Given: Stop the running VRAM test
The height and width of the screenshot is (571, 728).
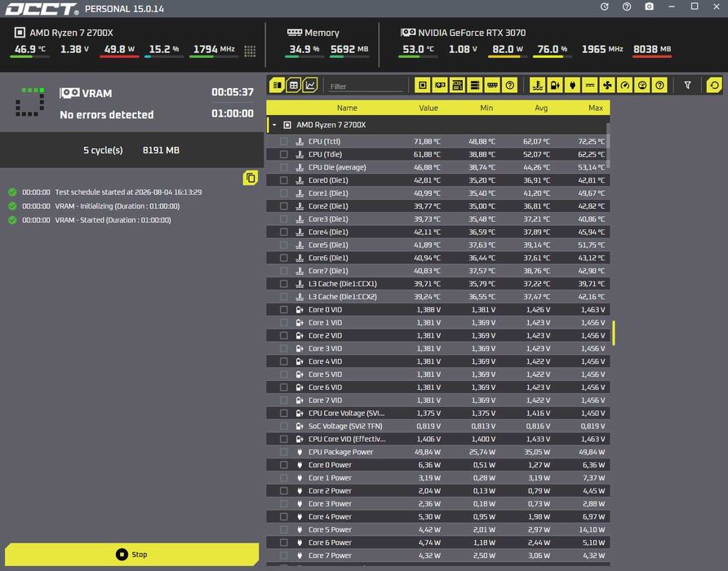Looking at the screenshot, I should (132, 555).
